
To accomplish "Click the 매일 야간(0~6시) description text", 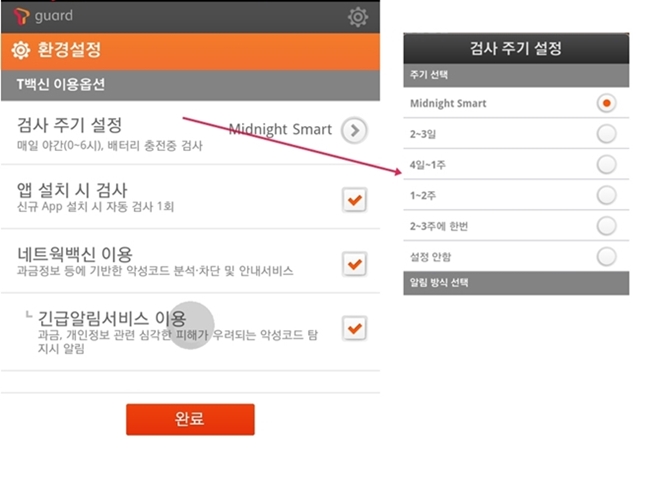I will pyautogui.click(x=110, y=146).
